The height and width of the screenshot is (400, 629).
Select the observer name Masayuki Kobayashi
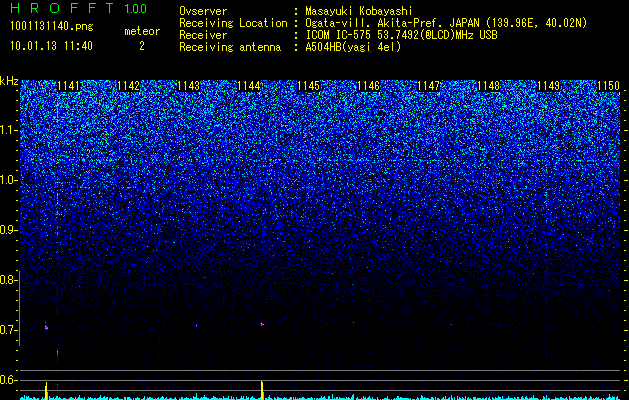359,11
